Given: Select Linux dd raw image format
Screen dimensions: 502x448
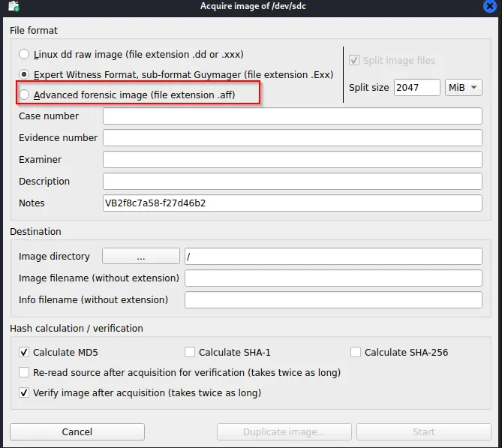Looking at the screenshot, I should click(x=25, y=55).
